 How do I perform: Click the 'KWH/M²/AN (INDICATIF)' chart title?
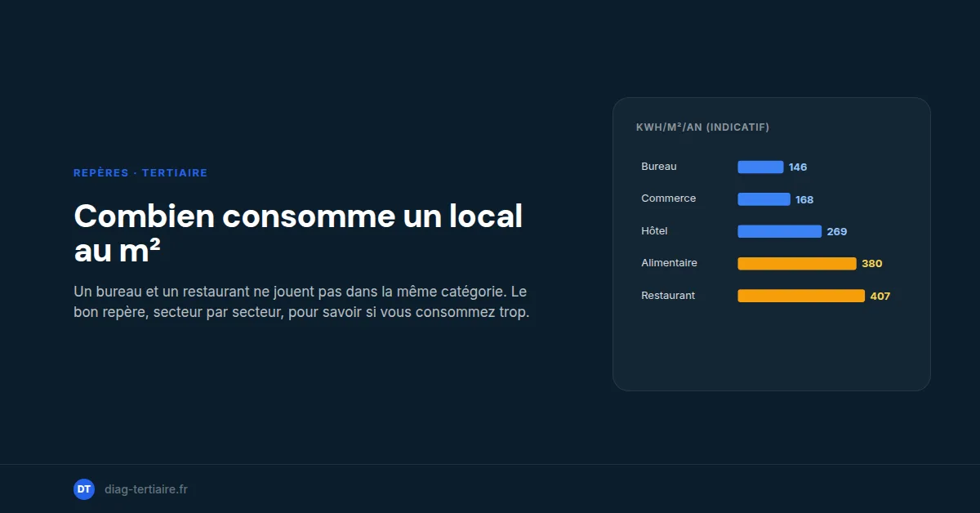(702, 127)
